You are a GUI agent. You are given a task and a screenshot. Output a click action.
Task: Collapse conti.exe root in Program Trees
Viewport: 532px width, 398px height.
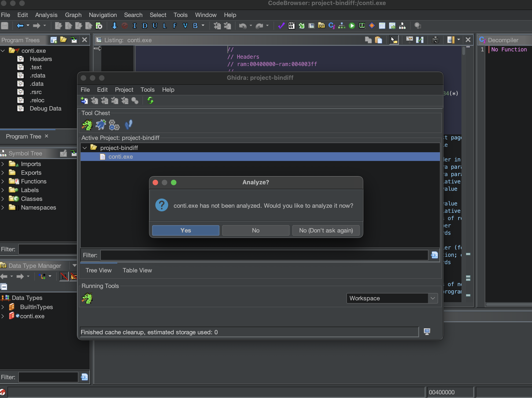(x=3, y=50)
